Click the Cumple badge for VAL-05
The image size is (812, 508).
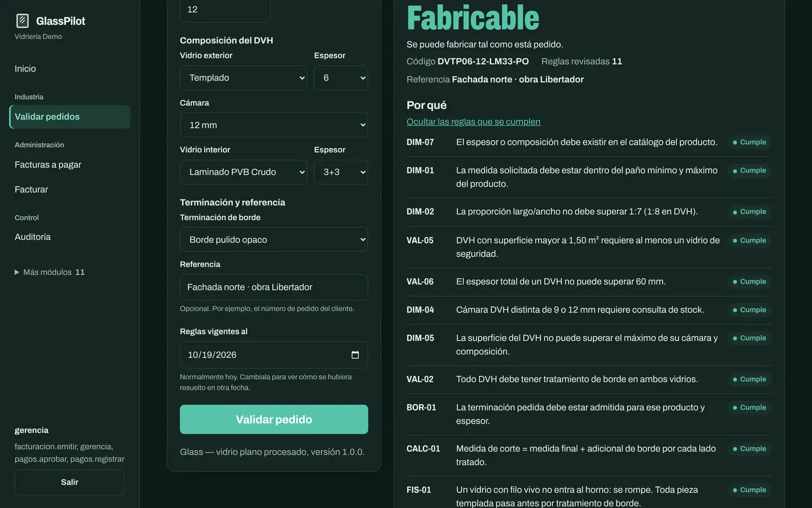coord(749,240)
